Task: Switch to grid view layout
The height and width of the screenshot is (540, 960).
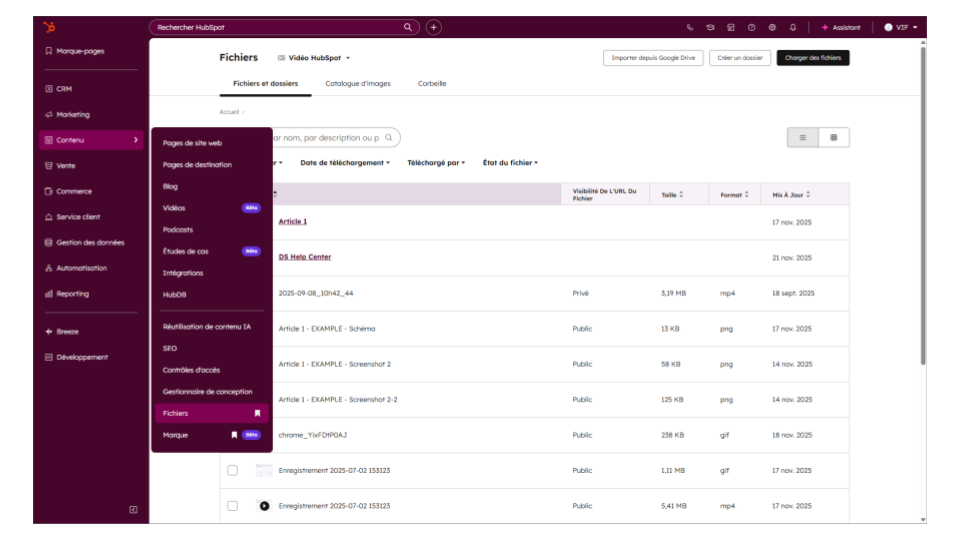Action: click(x=833, y=137)
